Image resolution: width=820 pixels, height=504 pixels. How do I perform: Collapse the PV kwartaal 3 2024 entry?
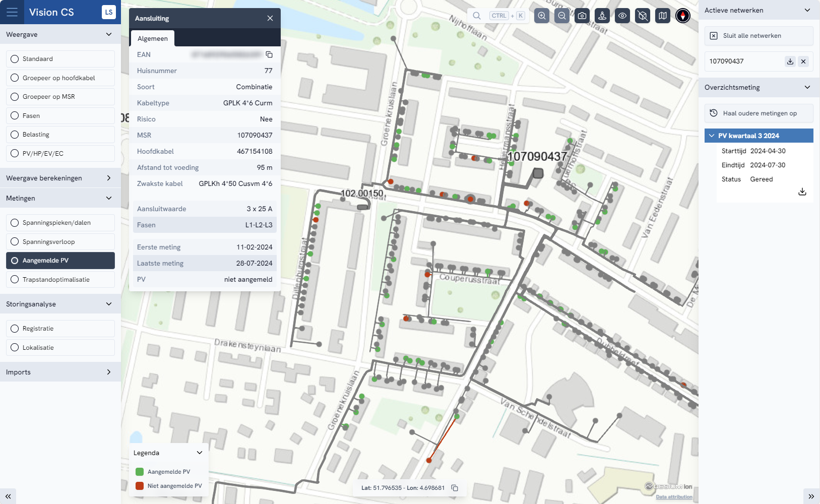[x=712, y=136]
